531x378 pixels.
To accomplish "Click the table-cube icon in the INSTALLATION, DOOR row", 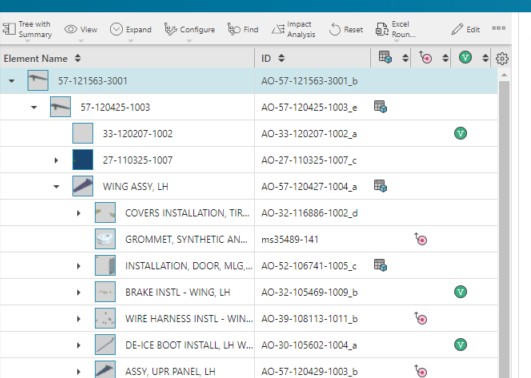I will pyautogui.click(x=380, y=265).
